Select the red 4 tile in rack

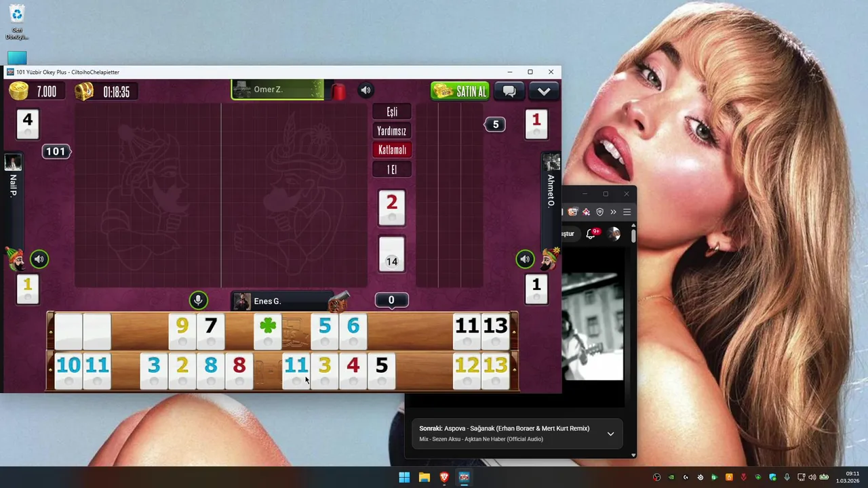pos(353,370)
